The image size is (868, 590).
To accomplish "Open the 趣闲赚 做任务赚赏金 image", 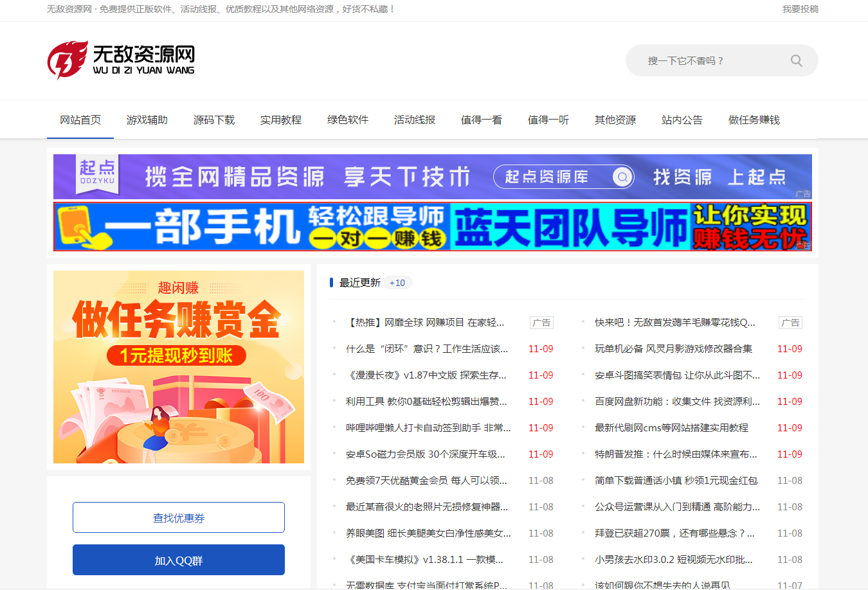I will (x=179, y=367).
